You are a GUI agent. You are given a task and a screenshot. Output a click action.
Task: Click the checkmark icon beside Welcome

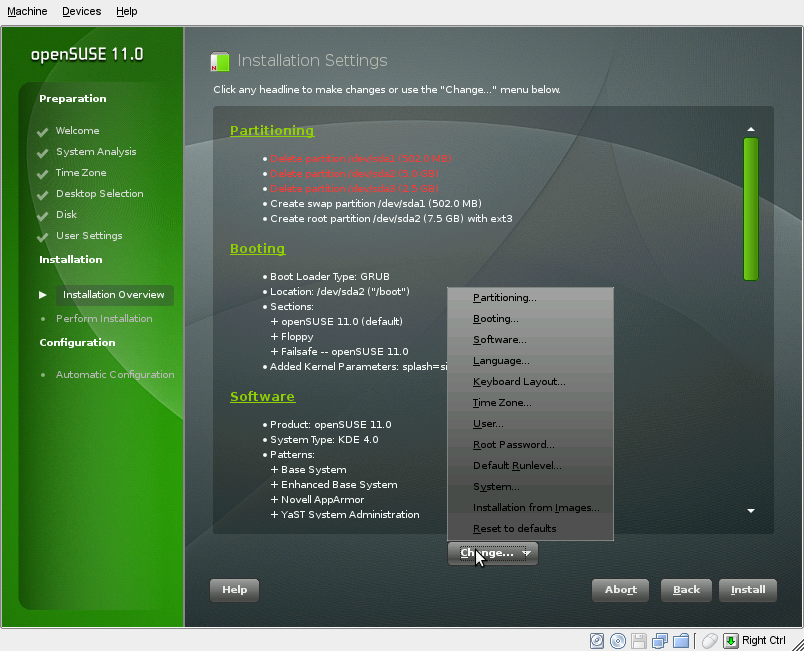[x=41, y=130]
